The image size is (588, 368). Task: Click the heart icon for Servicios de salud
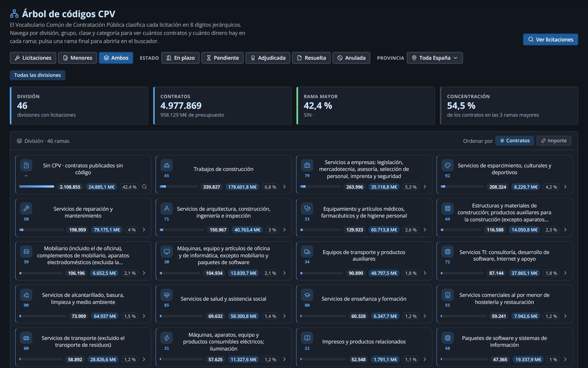click(x=167, y=295)
